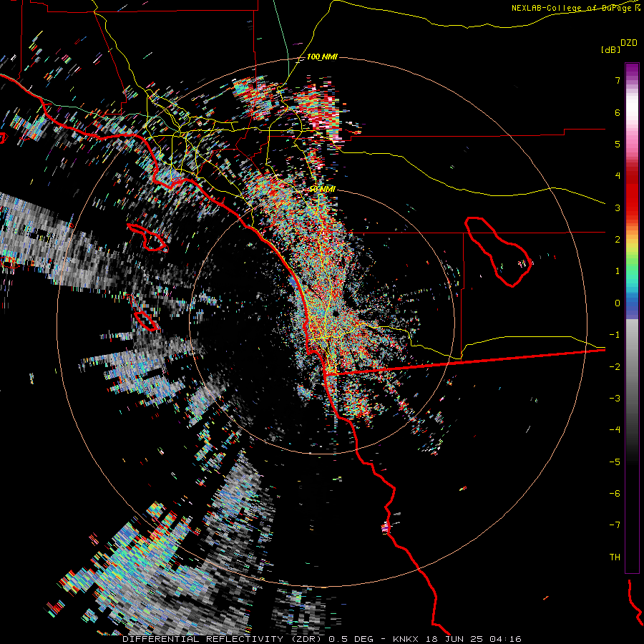Click the scale value 5

click(x=618, y=144)
